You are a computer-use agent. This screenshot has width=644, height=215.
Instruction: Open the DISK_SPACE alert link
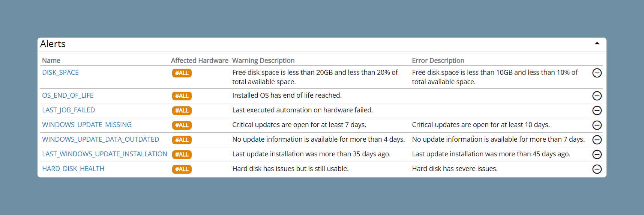[x=60, y=73]
